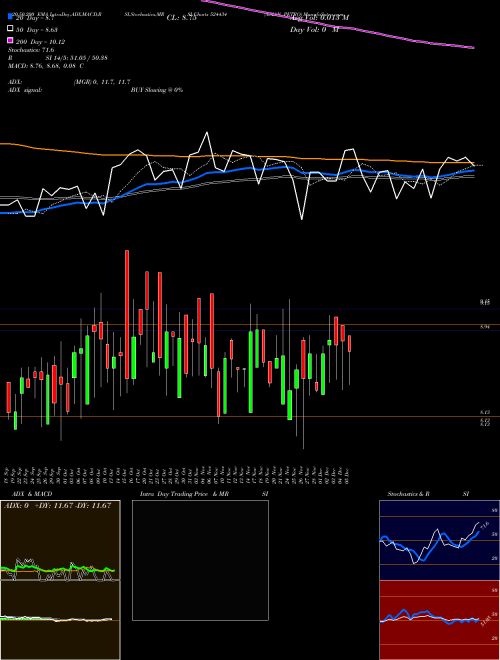Image resolution: width=500 pixels, height=660 pixels.
Task: Click the 'Avg Vol: 0.013 M' text
Action: tap(320, 18)
